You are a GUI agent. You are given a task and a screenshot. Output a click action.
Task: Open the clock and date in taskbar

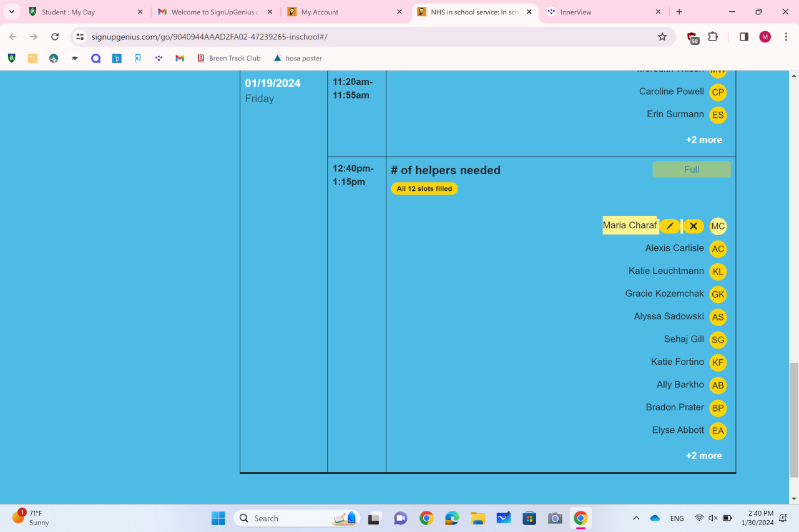click(757, 518)
